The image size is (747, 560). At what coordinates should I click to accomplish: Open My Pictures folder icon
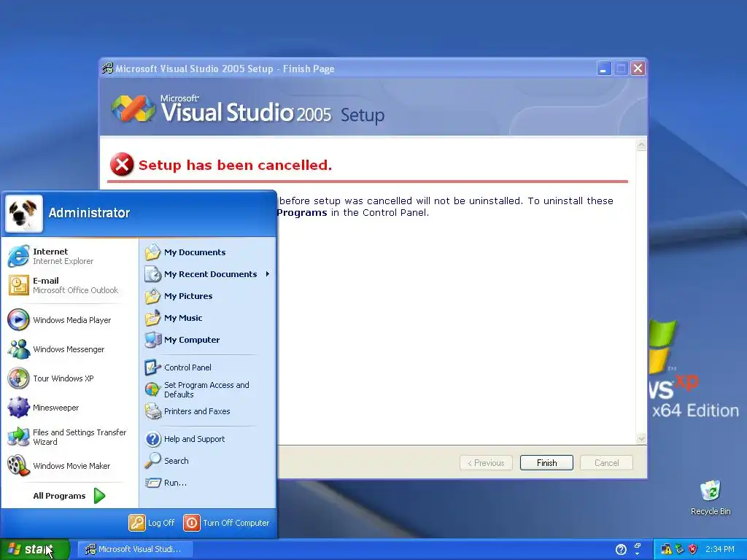tap(153, 296)
